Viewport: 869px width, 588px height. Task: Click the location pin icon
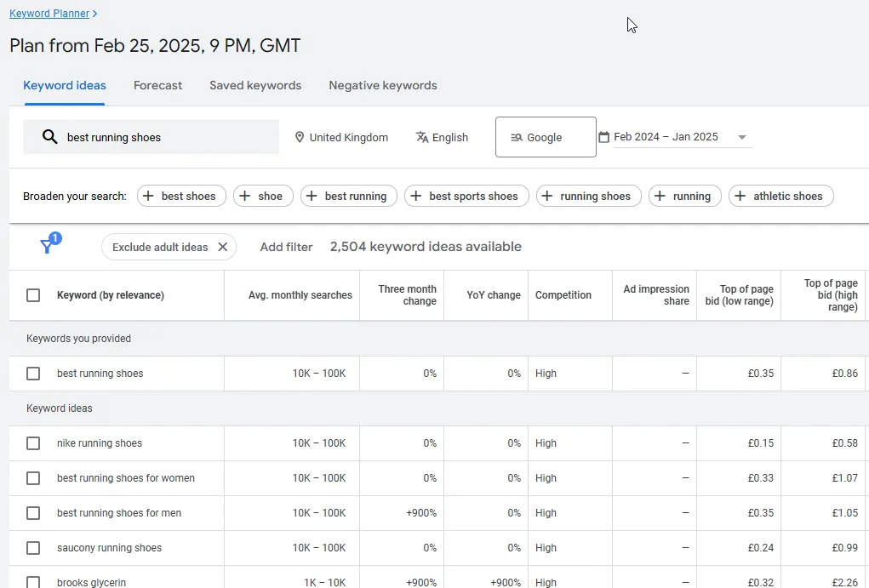click(300, 137)
